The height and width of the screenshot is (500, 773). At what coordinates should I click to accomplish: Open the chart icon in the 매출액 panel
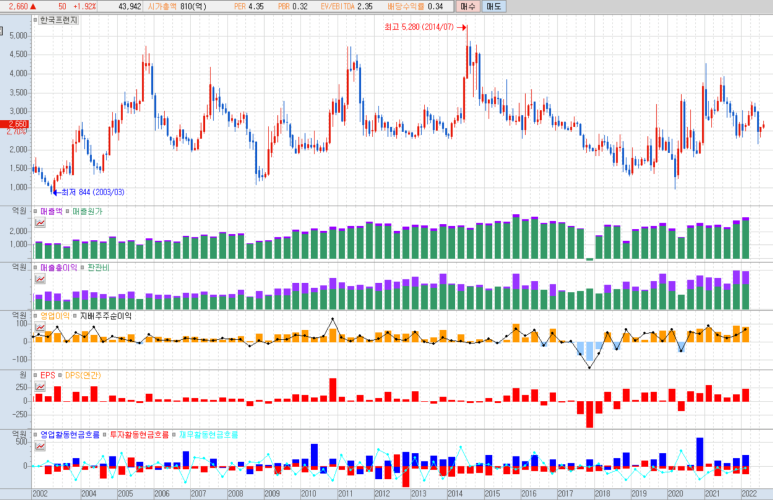coord(40,222)
